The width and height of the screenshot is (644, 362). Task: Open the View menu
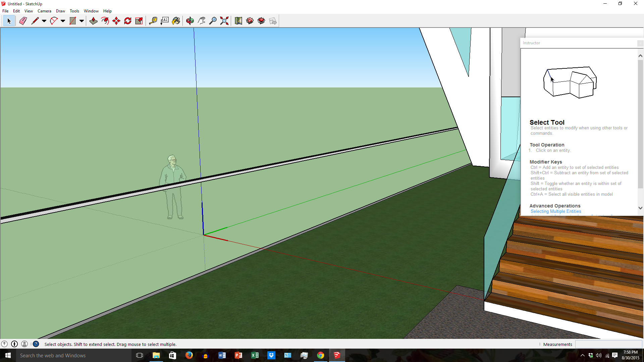(x=29, y=11)
